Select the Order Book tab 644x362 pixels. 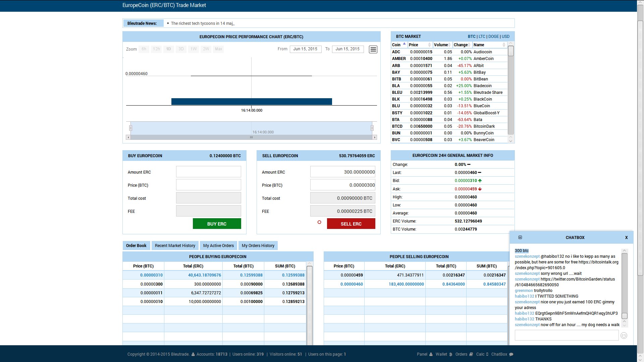point(136,246)
